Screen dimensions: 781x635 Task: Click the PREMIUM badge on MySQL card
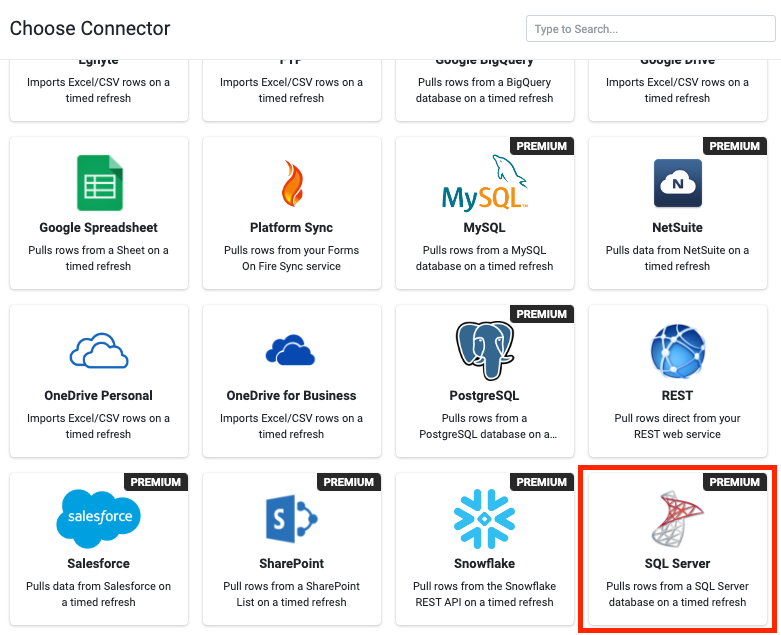tap(542, 146)
